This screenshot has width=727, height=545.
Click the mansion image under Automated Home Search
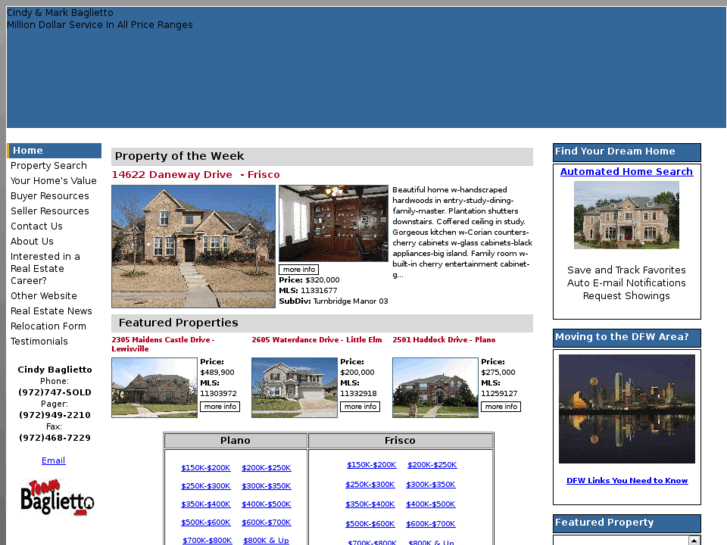pos(626,215)
